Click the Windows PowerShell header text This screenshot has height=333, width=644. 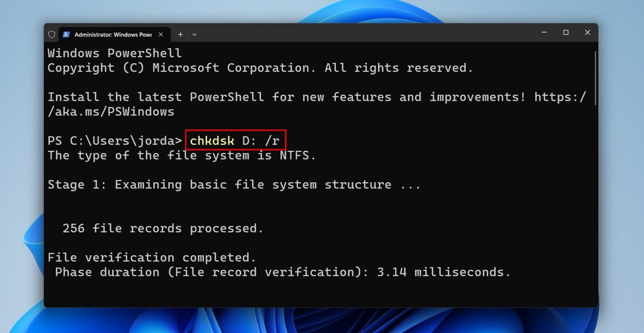coord(114,53)
